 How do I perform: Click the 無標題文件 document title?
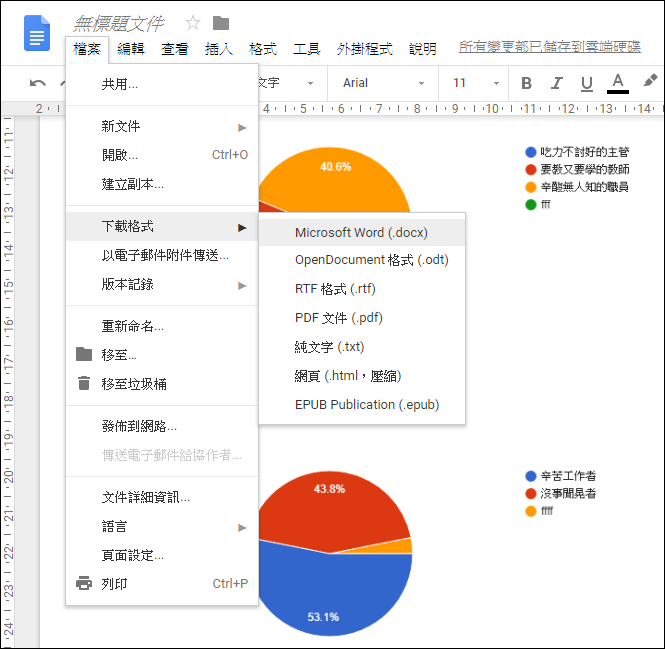[x=119, y=24]
